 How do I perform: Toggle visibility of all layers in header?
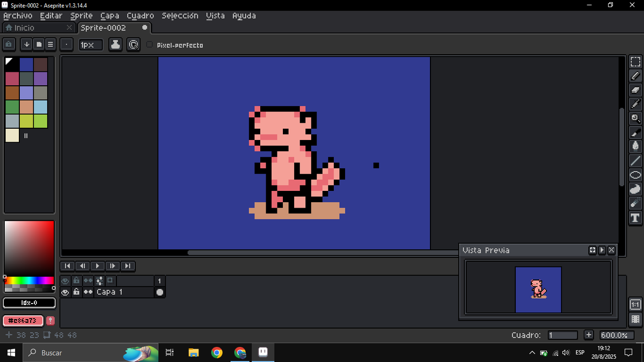pyautogui.click(x=65, y=280)
